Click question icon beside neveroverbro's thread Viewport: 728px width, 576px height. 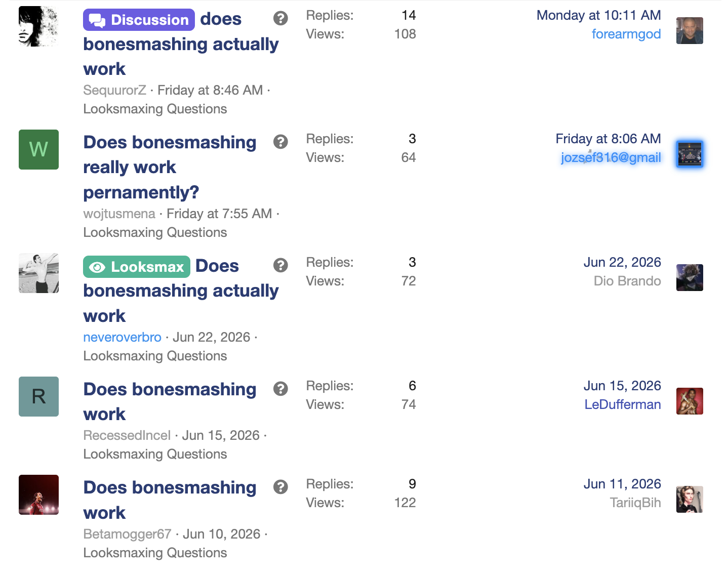click(280, 265)
